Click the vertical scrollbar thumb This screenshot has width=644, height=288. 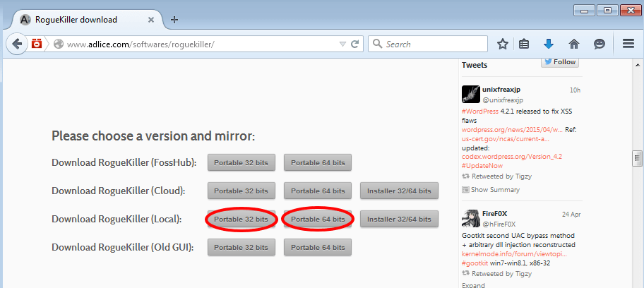pyautogui.click(x=638, y=158)
